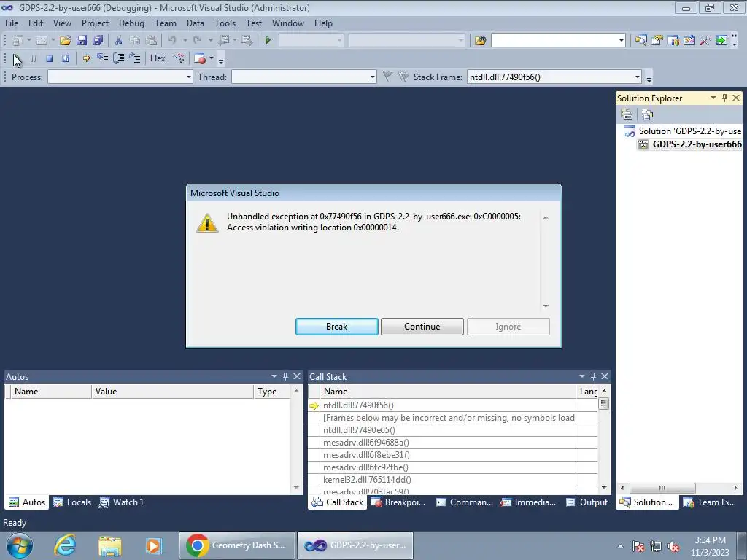Screen dimensions: 747x560
Task: Click the Name column header in Call Stack
Action: pos(448,392)
